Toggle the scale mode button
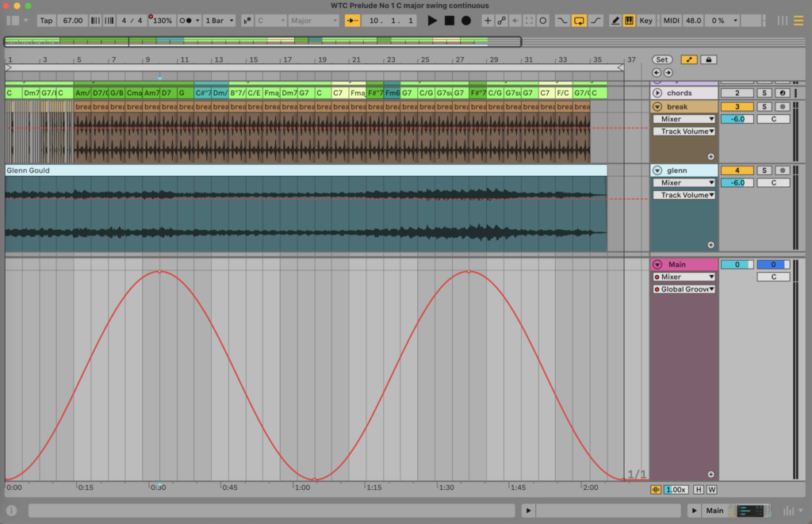Screen dimensions: 812x524 247,21
